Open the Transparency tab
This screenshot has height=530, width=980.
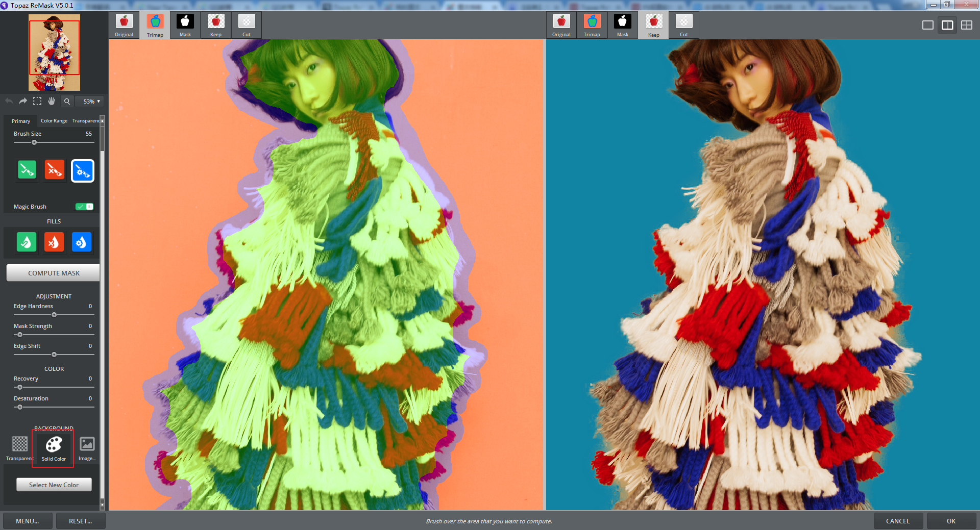point(86,121)
